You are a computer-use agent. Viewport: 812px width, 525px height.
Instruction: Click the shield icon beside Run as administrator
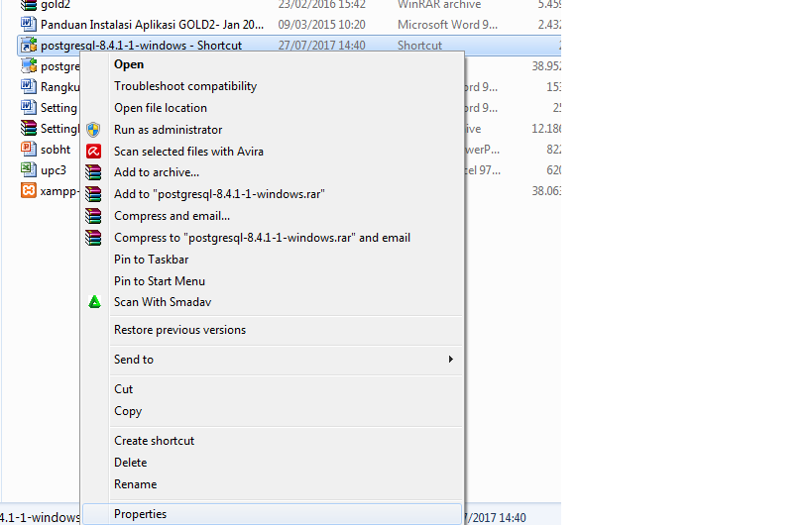click(x=94, y=130)
